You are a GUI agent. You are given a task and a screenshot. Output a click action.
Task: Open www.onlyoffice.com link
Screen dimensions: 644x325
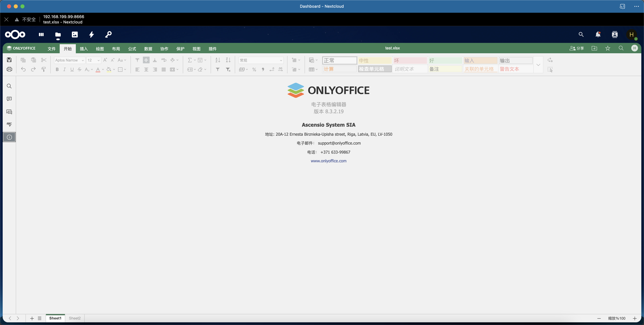(x=329, y=161)
